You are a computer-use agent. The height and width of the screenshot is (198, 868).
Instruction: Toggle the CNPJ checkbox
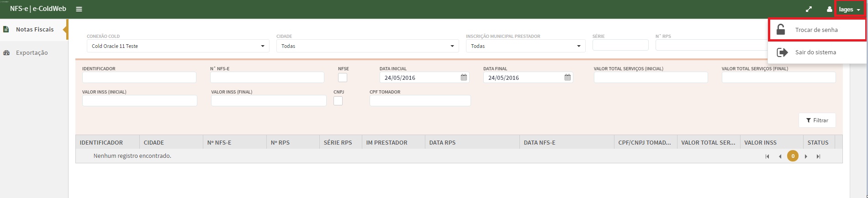pos(338,101)
